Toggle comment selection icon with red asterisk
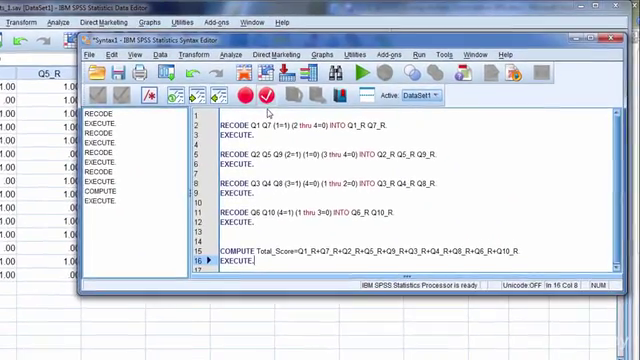The image size is (640, 360). click(149, 96)
